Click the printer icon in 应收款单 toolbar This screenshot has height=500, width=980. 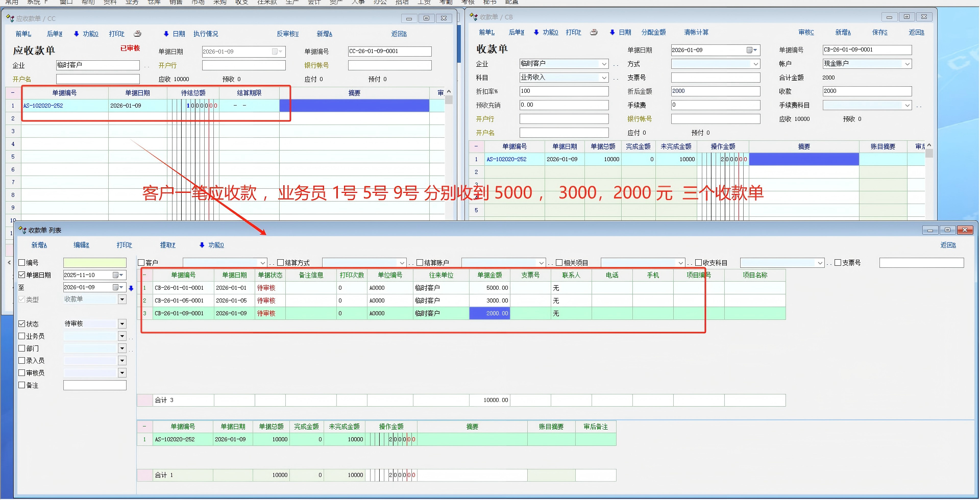click(137, 34)
